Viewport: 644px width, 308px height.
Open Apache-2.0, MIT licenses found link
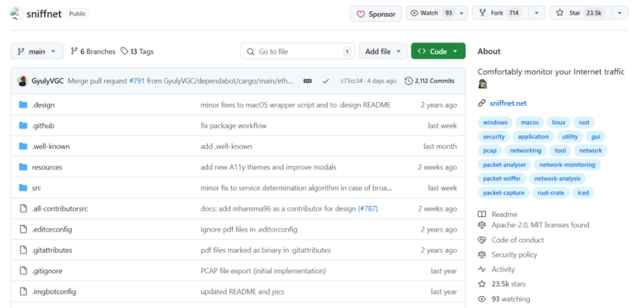(540, 225)
